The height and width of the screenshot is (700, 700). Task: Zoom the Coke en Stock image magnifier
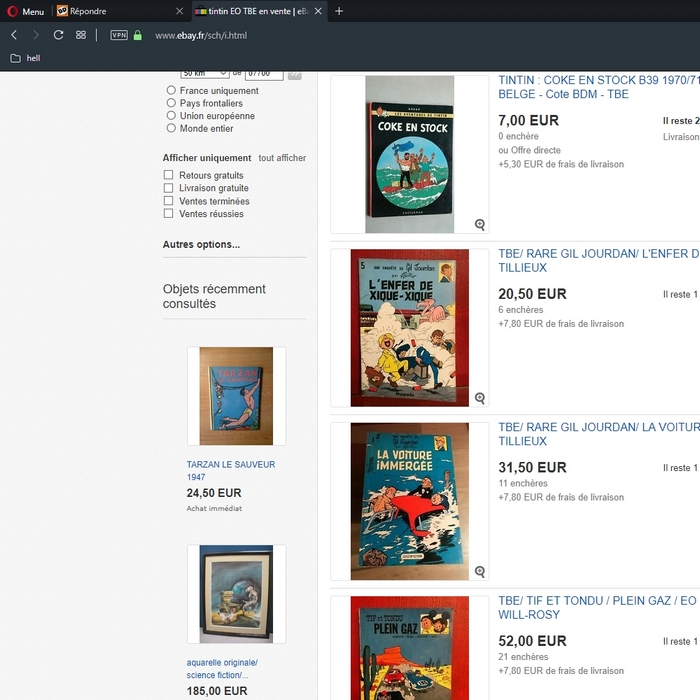(x=479, y=224)
